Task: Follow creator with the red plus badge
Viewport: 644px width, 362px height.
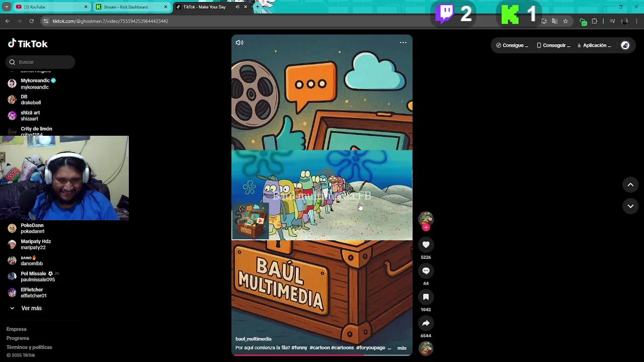Action: click(426, 227)
